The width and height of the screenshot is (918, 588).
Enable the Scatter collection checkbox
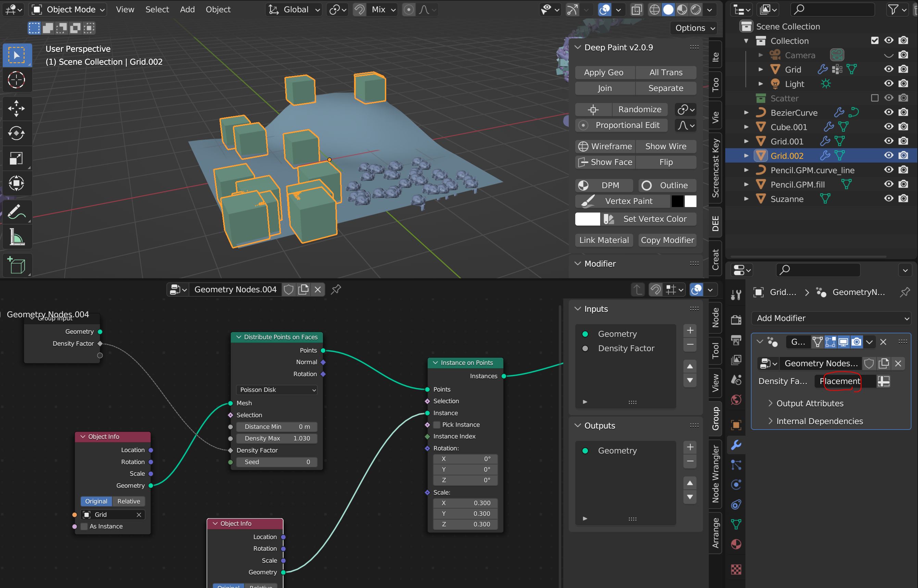point(875,98)
